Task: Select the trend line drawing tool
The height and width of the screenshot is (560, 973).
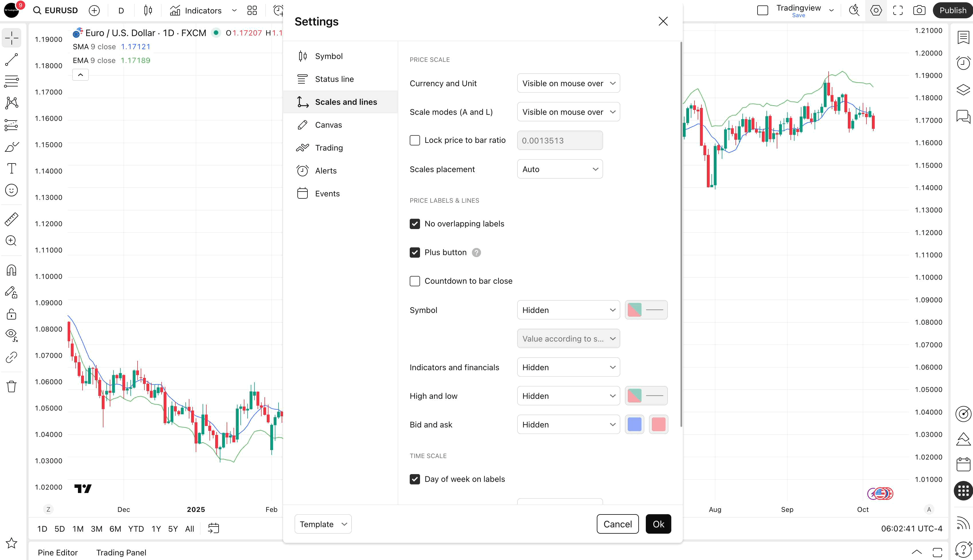Action: coord(11,60)
